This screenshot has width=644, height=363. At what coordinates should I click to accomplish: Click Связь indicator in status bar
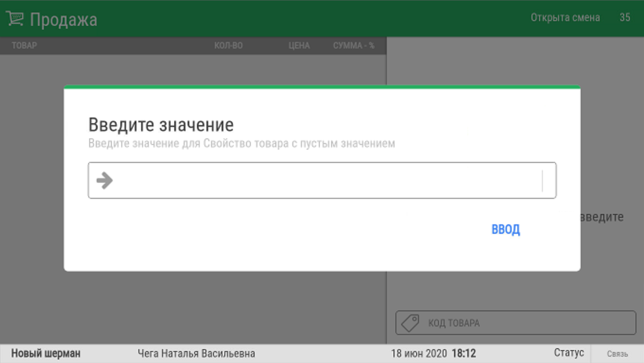[618, 354]
